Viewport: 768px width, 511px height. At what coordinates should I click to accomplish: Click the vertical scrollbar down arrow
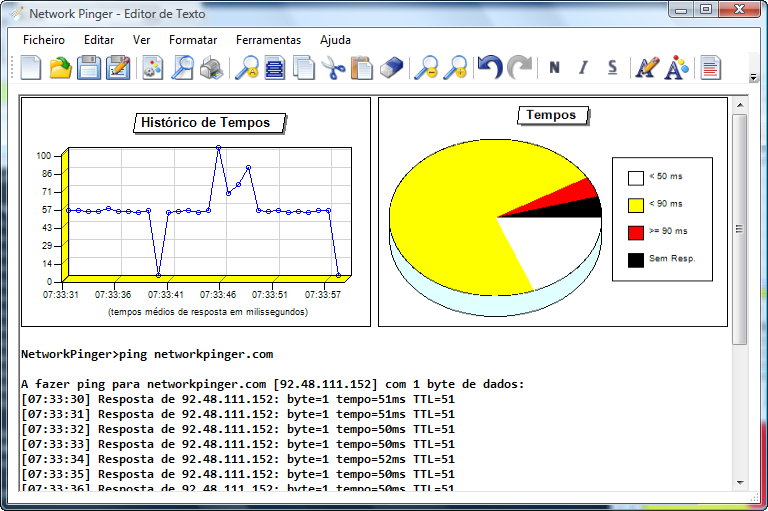pos(740,483)
